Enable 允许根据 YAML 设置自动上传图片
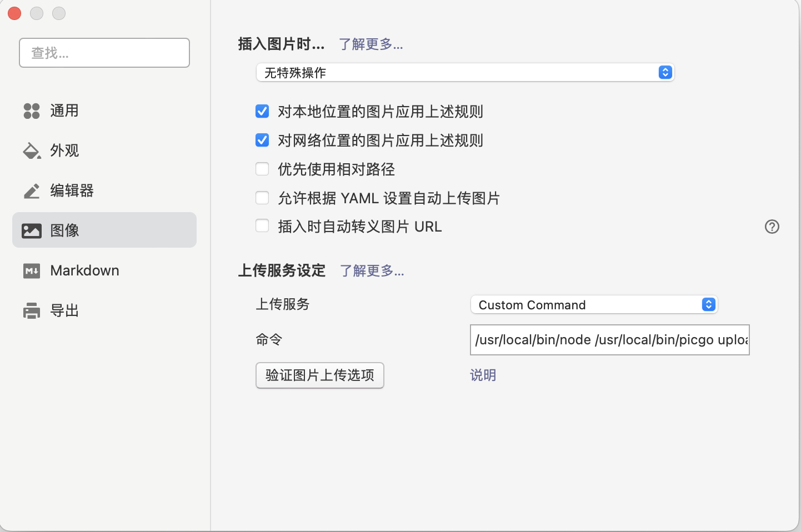The width and height of the screenshot is (801, 532). 262,198
